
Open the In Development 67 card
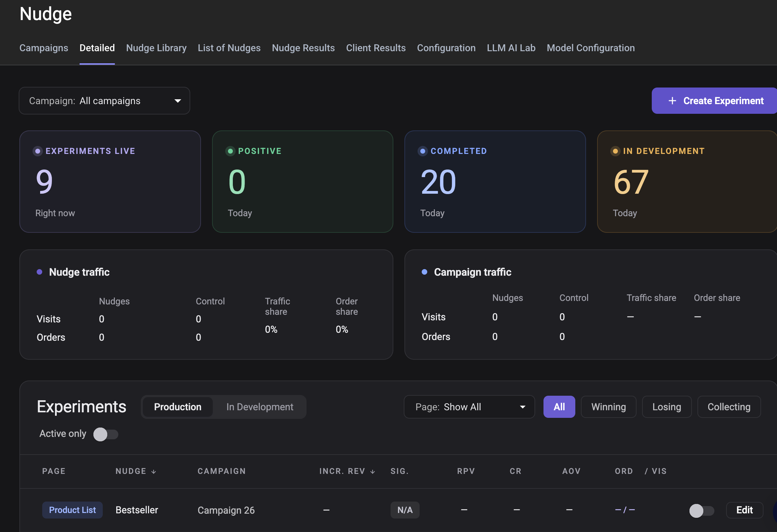point(687,182)
